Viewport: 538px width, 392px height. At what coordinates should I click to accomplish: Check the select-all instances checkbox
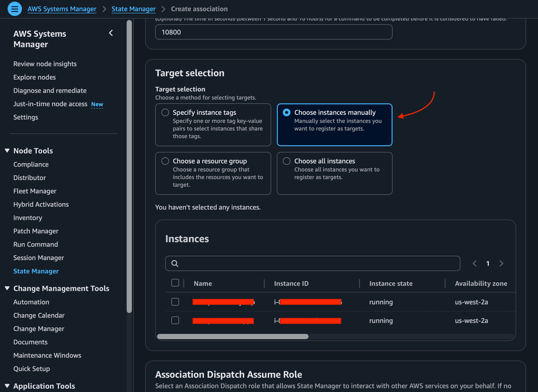175,283
